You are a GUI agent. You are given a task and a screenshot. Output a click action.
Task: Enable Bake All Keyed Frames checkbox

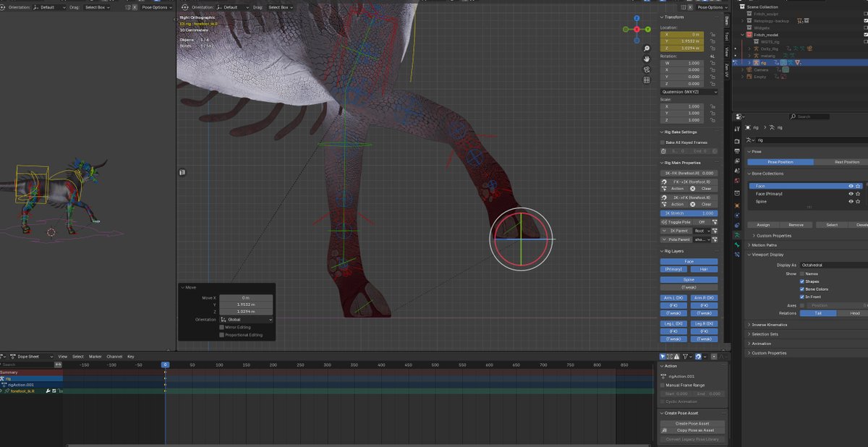663,142
